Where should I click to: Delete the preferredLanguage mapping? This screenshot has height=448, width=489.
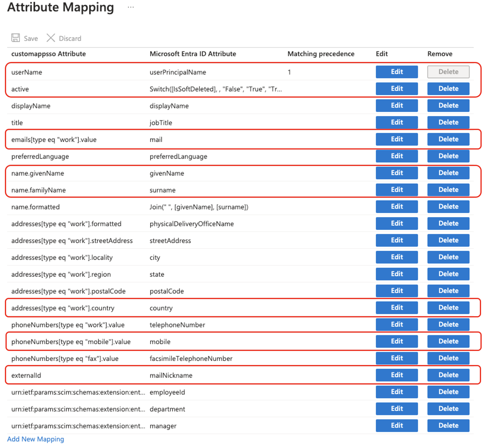[x=448, y=156]
